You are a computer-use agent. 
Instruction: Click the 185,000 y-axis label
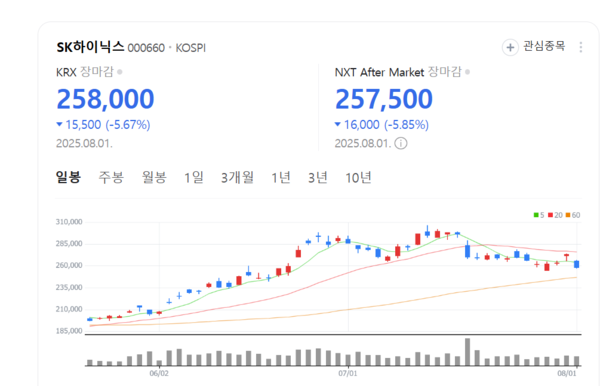click(69, 331)
